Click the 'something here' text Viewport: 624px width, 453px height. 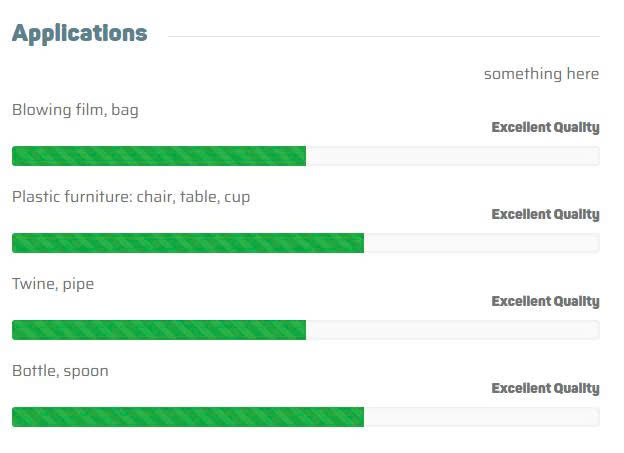click(x=541, y=74)
